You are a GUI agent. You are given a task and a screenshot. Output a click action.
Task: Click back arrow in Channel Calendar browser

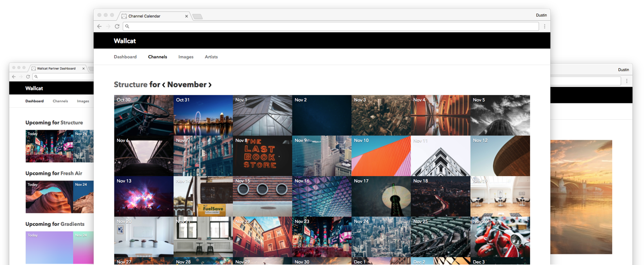[x=100, y=27]
